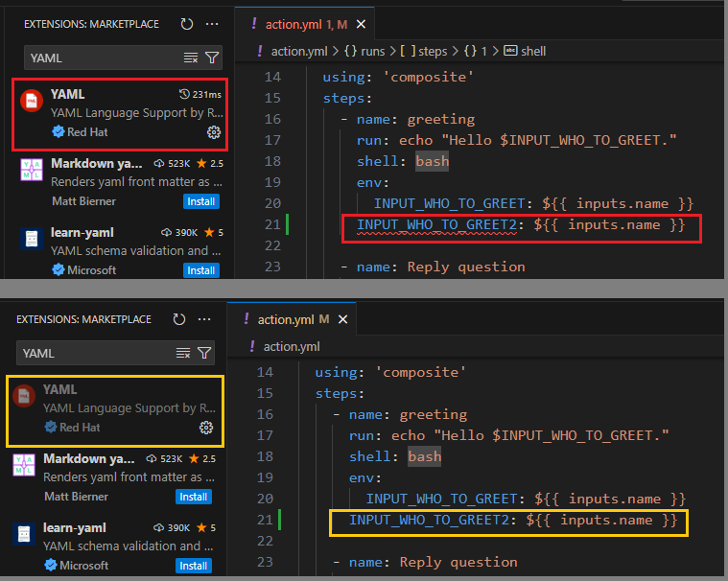Click the verified badge next to top Microsoft

(59, 269)
